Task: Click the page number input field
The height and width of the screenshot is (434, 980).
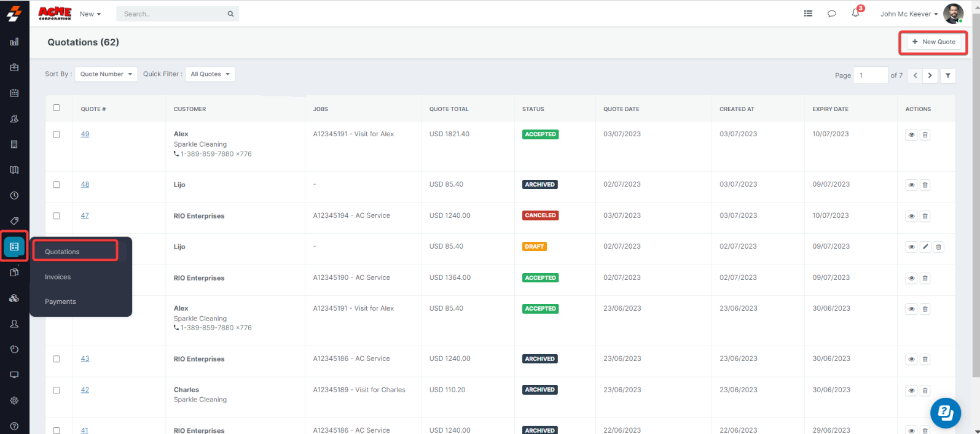Action: 870,76
